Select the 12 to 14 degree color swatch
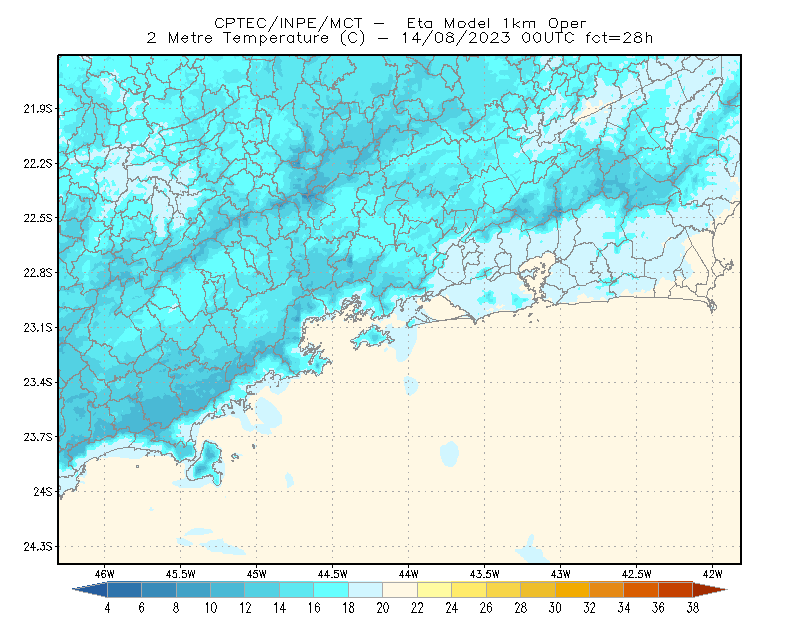This screenshot has height=618, width=800. pos(262,590)
